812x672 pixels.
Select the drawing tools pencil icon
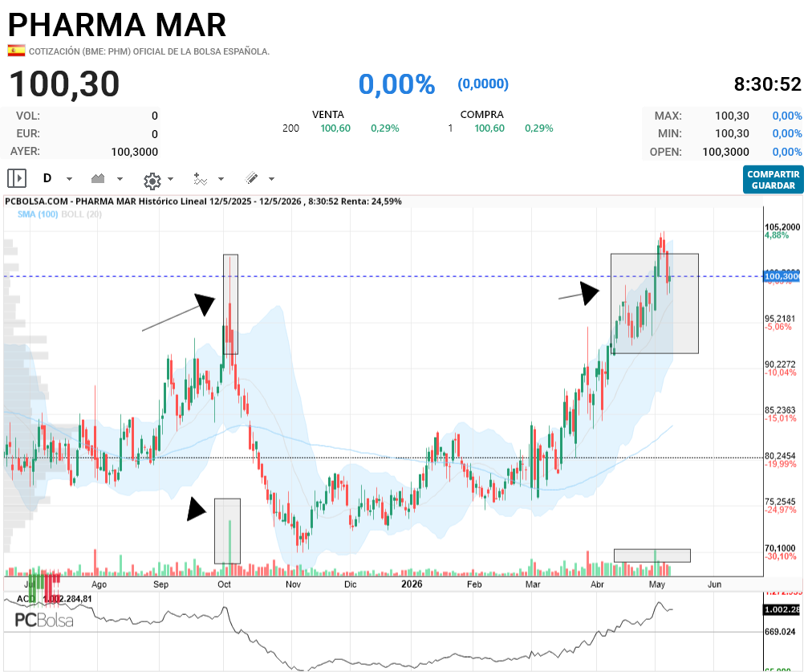[252, 178]
